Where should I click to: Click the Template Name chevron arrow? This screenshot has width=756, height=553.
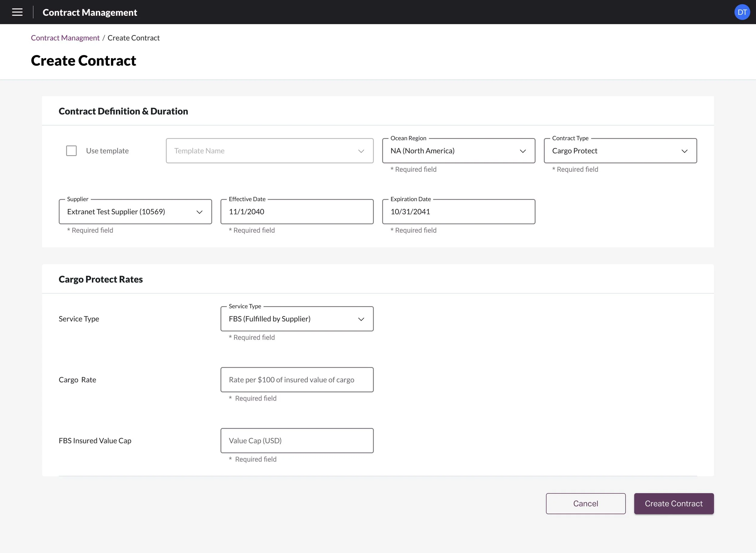361,151
